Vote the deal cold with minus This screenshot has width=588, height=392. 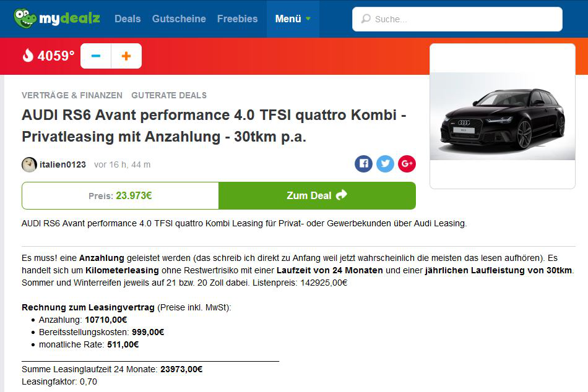[96, 56]
